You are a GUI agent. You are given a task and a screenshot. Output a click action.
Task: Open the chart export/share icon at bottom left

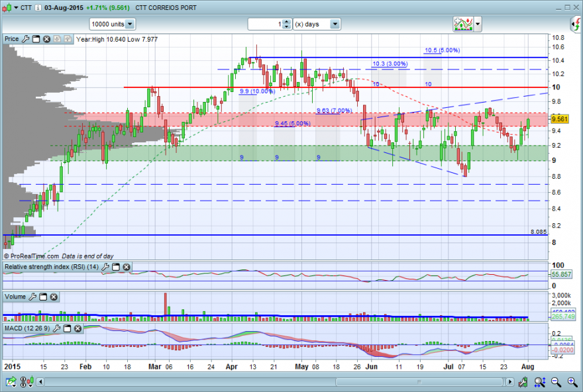(x=11, y=381)
